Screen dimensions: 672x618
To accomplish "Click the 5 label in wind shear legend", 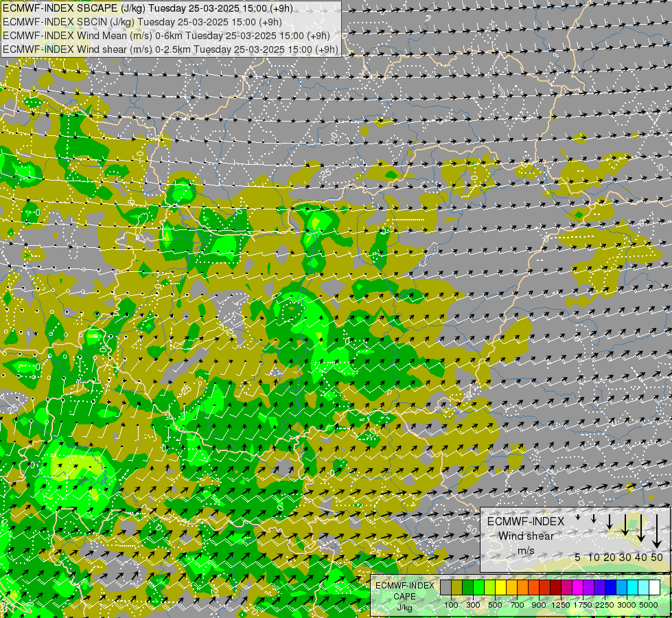I will [x=578, y=557].
